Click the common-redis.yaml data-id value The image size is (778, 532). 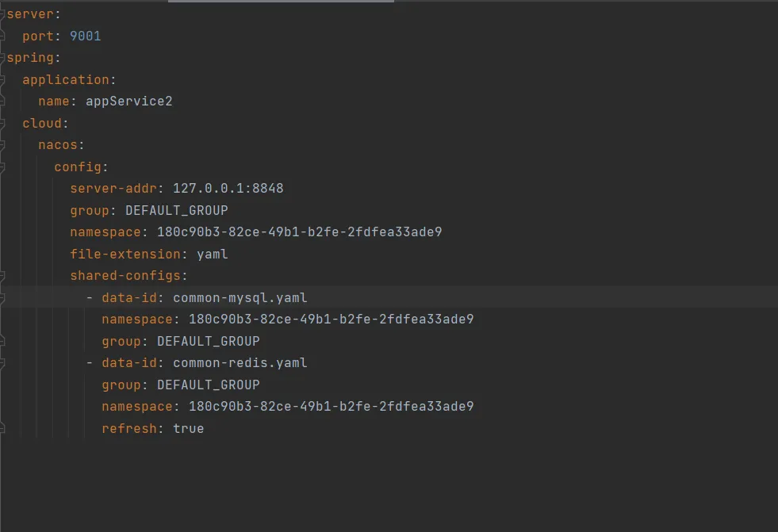240,363
